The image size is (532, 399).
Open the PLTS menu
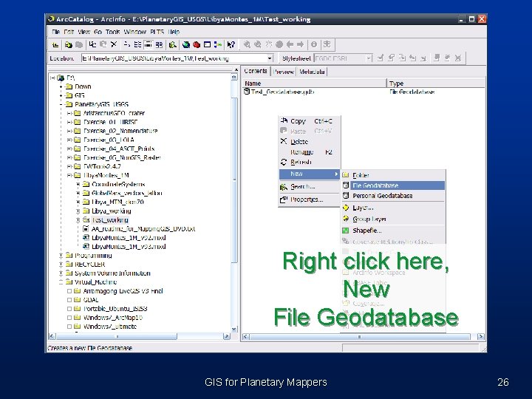coord(157,32)
